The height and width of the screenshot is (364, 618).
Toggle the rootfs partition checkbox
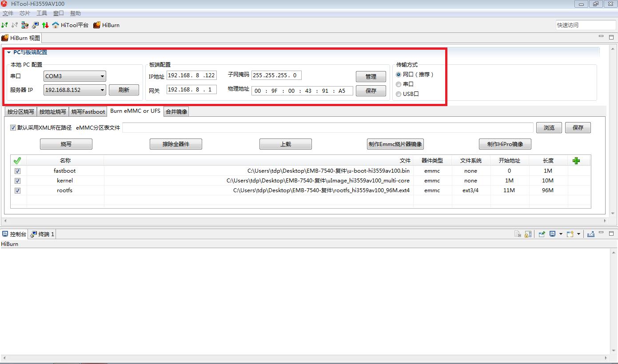coord(17,190)
